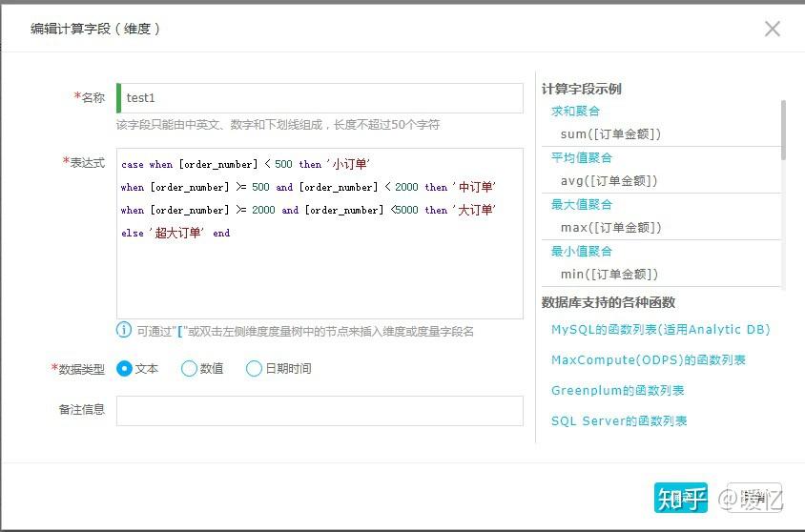This screenshot has width=805, height=532.
Task: Click the 备注信息 remarks input field
Action: [320, 410]
